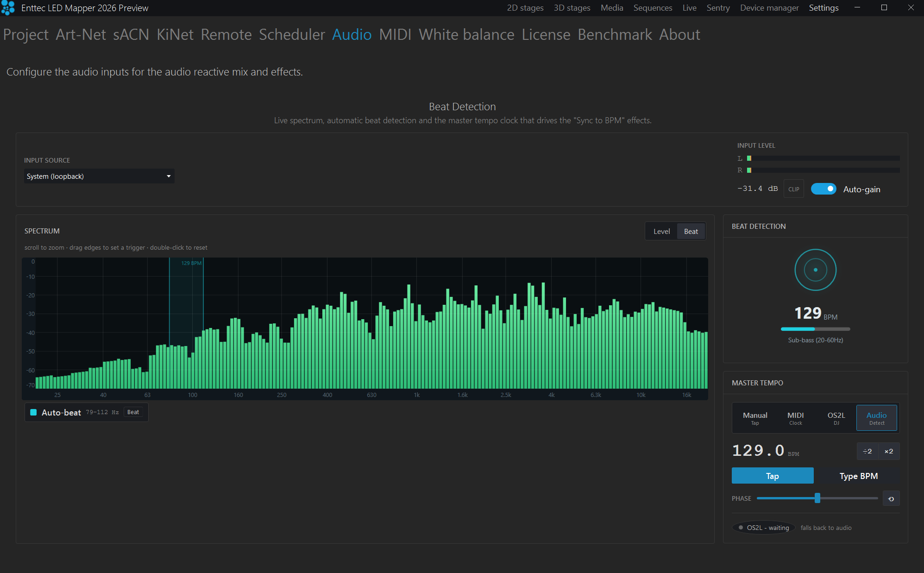This screenshot has width=924, height=573.
Task: Open the sACN settings tab
Action: tap(131, 35)
